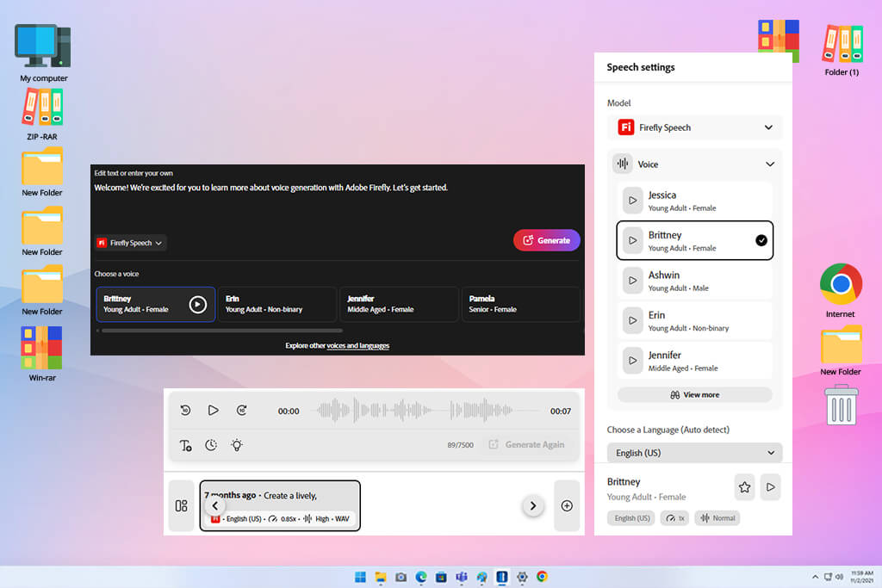Open Folder (1) on desktop
Viewport: 882px width, 588px height.
[x=842, y=51]
